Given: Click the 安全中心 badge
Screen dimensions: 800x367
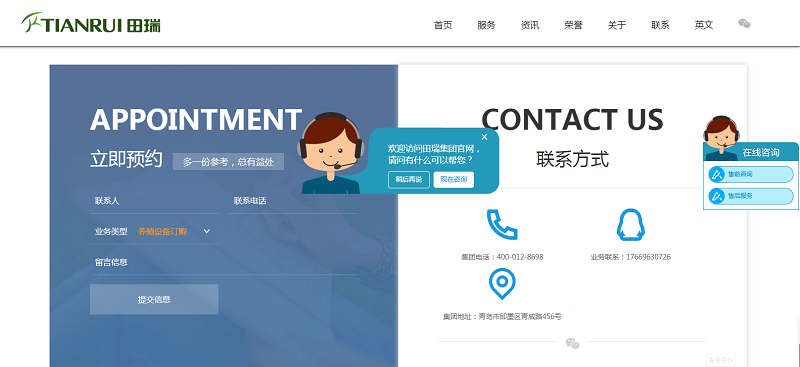Looking at the screenshot, I should (x=721, y=360).
